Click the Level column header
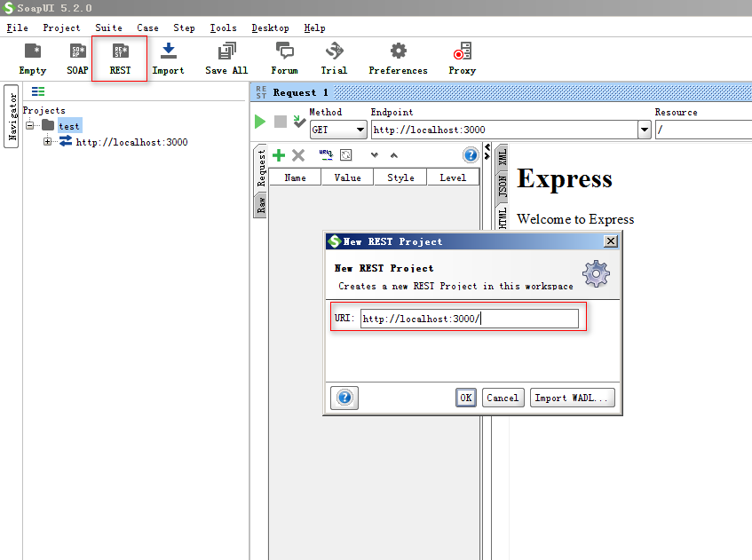752x560 pixels. (x=453, y=177)
